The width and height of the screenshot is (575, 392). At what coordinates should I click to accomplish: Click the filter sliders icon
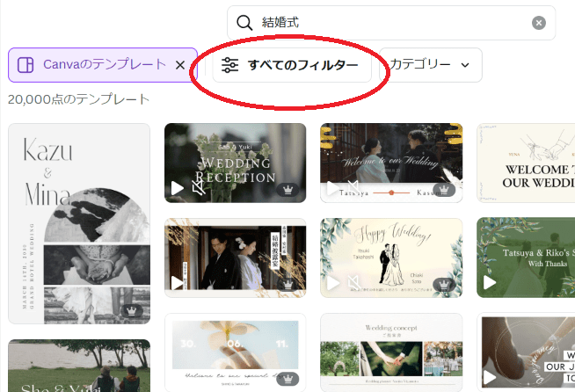click(230, 65)
